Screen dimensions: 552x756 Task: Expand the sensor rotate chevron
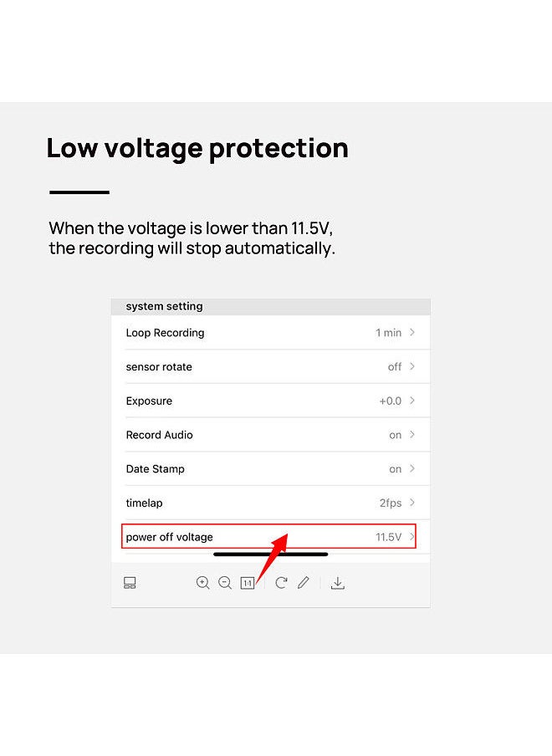412,366
